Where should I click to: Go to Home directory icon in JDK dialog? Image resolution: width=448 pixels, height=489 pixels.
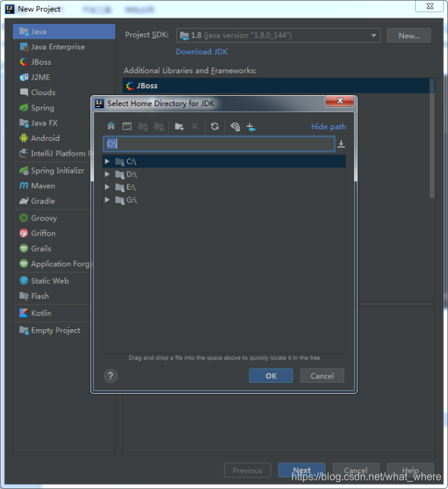tap(111, 126)
